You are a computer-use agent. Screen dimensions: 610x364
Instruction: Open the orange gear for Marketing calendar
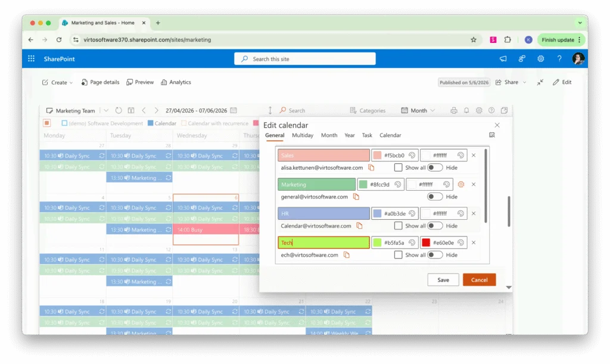461,184
